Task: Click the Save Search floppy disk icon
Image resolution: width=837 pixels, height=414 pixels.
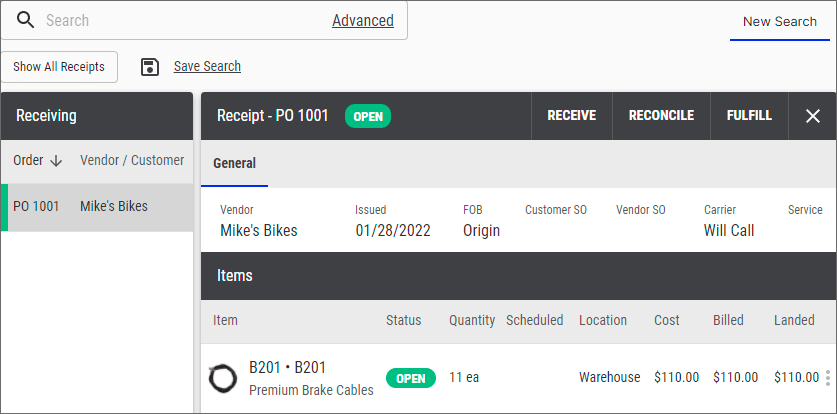Action: (150, 67)
